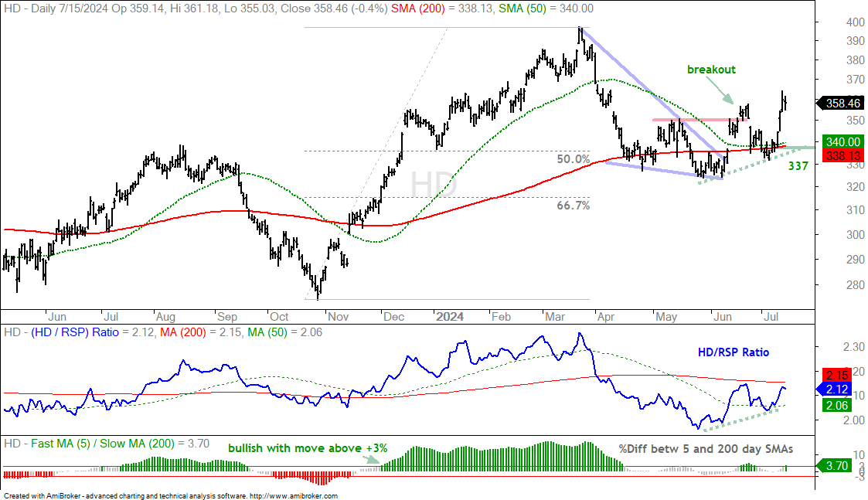Click the 50.0% retracement label
The image size is (868, 500).
click(573, 159)
